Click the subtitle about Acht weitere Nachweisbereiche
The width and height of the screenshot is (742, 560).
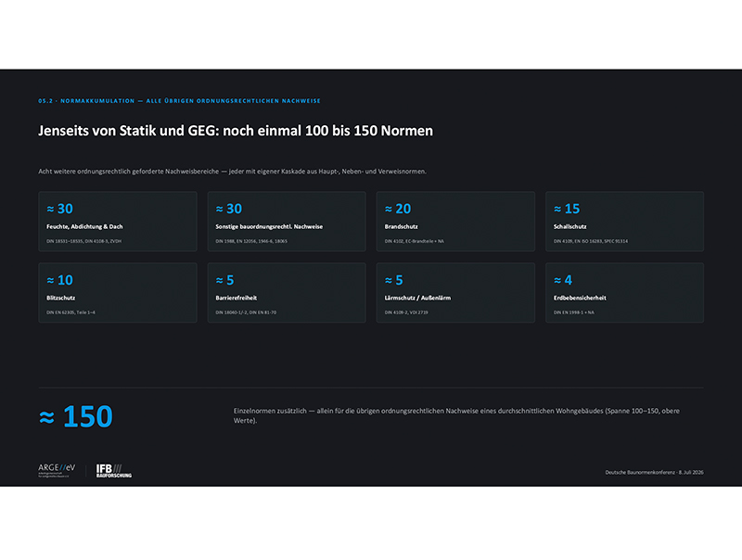tap(233, 172)
